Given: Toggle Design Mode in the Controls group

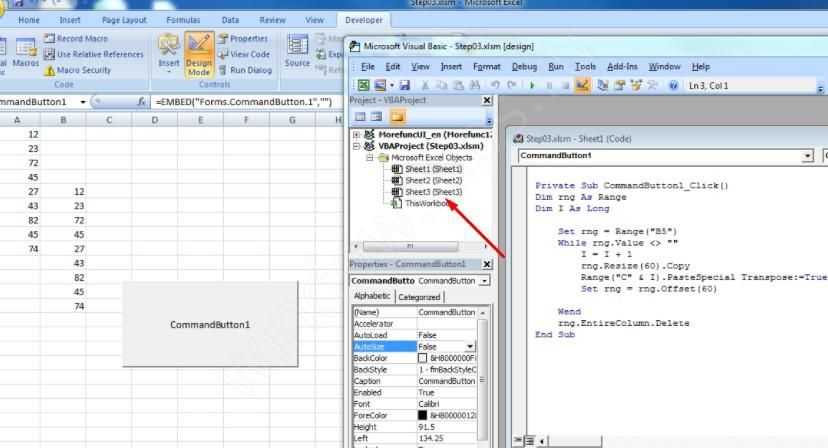Looking at the screenshot, I should (x=199, y=54).
